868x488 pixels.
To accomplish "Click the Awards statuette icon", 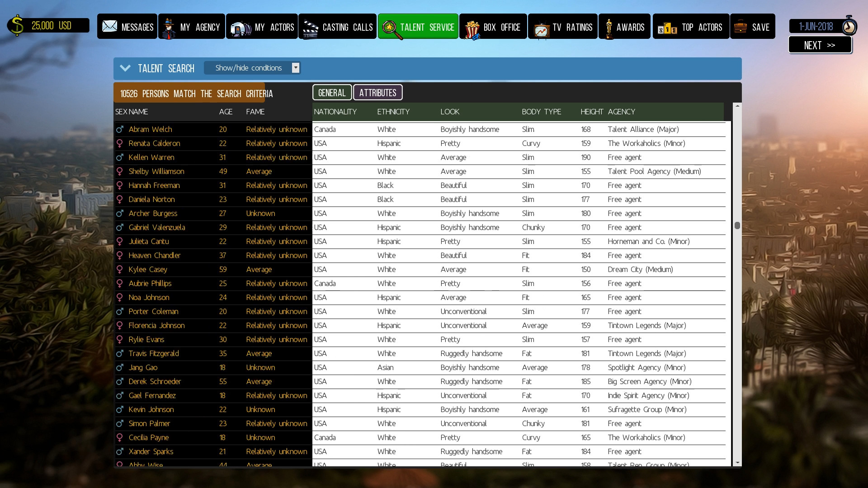I will (609, 28).
